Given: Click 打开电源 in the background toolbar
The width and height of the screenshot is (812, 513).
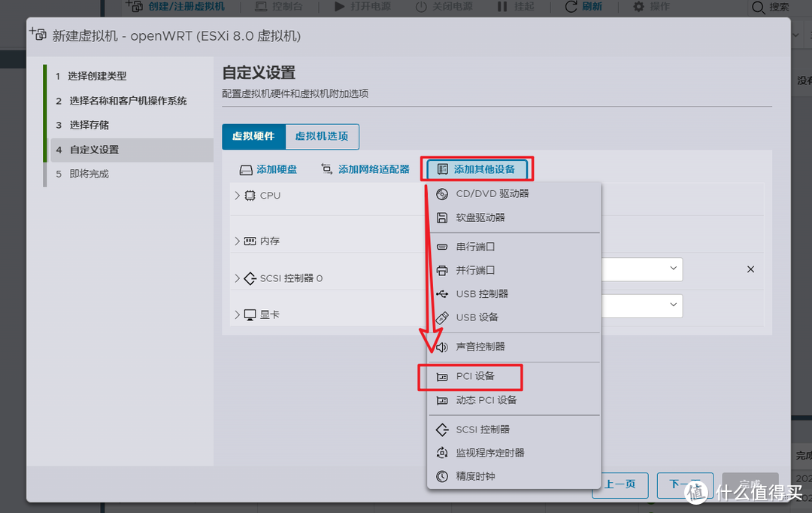Looking at the screenshot, I should point(362,7).
